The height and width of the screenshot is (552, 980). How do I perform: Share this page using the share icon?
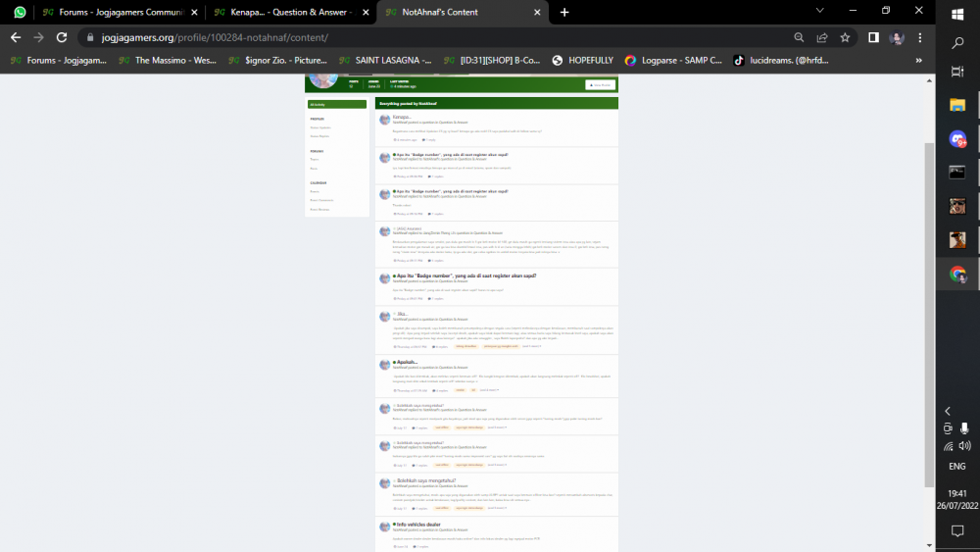click(x=822, y=37)
